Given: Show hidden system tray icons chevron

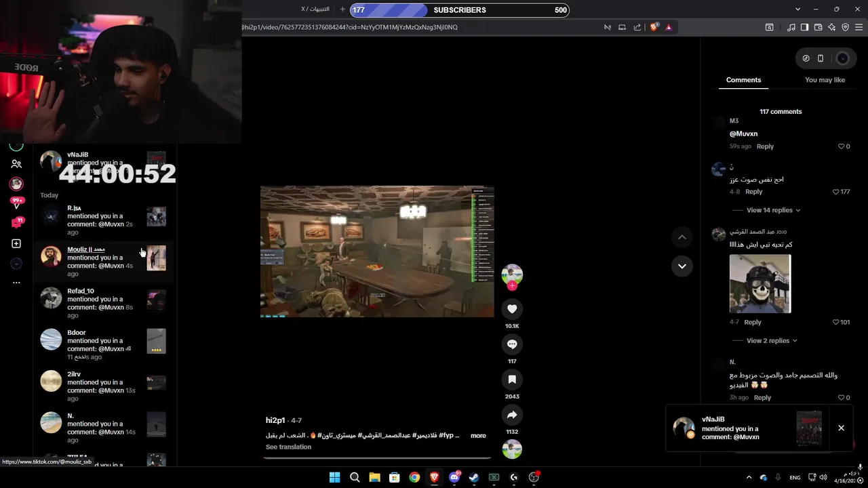Looking at the screenshot, I should tap(749, 477).
